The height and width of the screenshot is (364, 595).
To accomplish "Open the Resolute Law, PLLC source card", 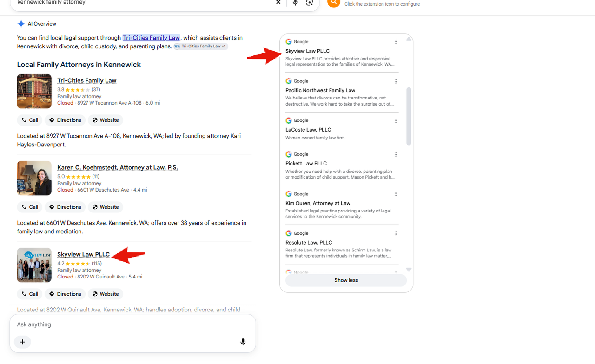I will click(x=342, y=245).
